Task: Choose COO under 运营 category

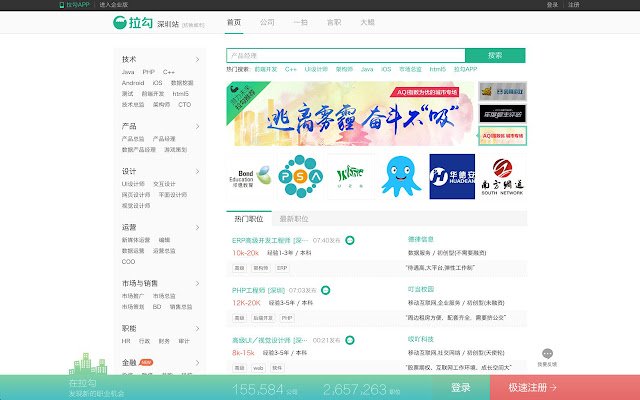Action: [x=128, y=262]
